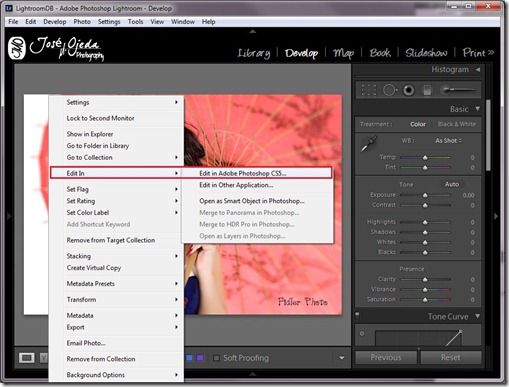
Task: Click the right panel vertical scrollbar
Action: click(488, 135)
